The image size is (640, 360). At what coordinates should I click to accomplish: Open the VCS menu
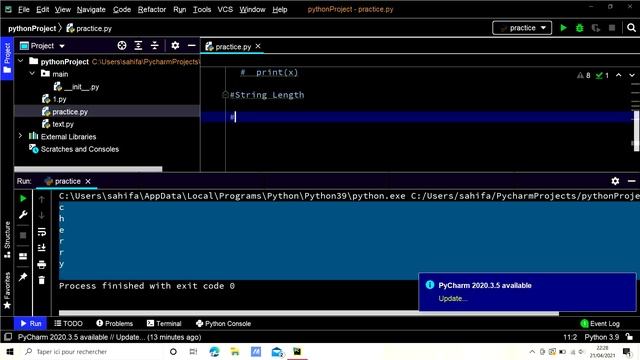coord(225,9)
